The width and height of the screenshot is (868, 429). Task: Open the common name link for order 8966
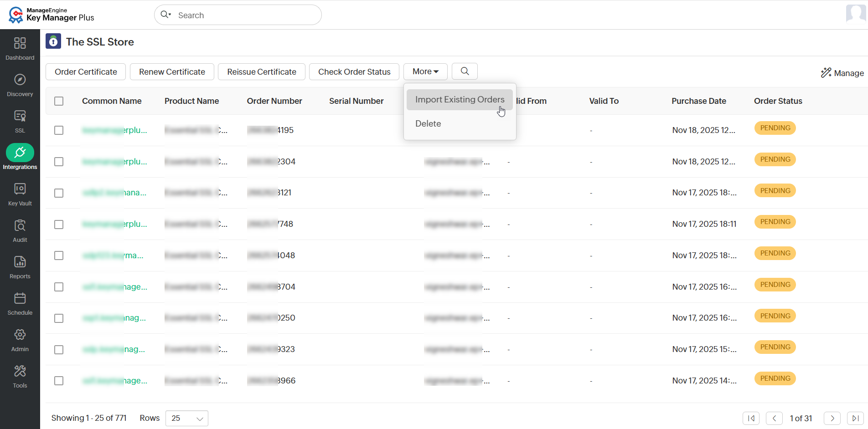click(x=114, y=381)
